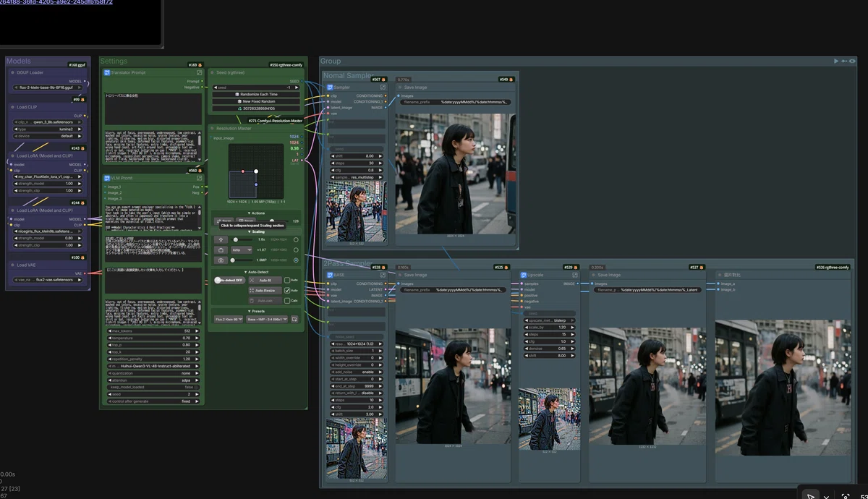Click the up-arrow scale icon in Scaling section
Image resolution: width=868 pixels, height=499 pixels.
point(220,239)
